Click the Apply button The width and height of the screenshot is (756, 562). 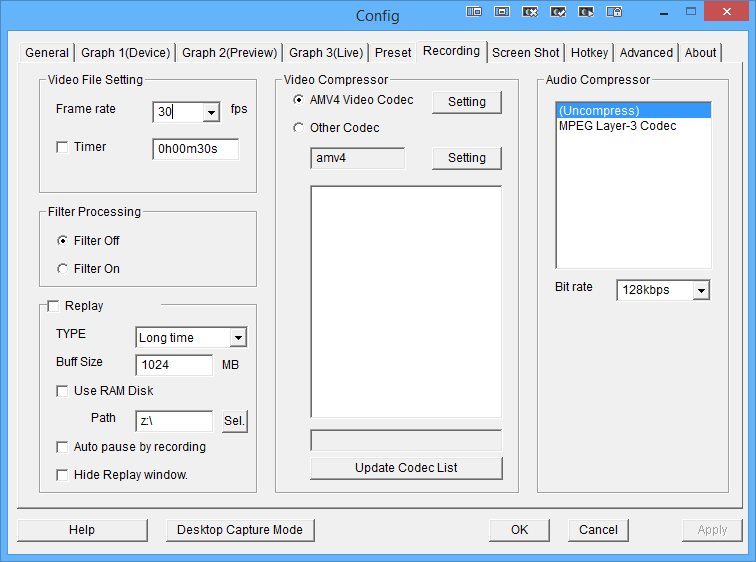[712, 530]
